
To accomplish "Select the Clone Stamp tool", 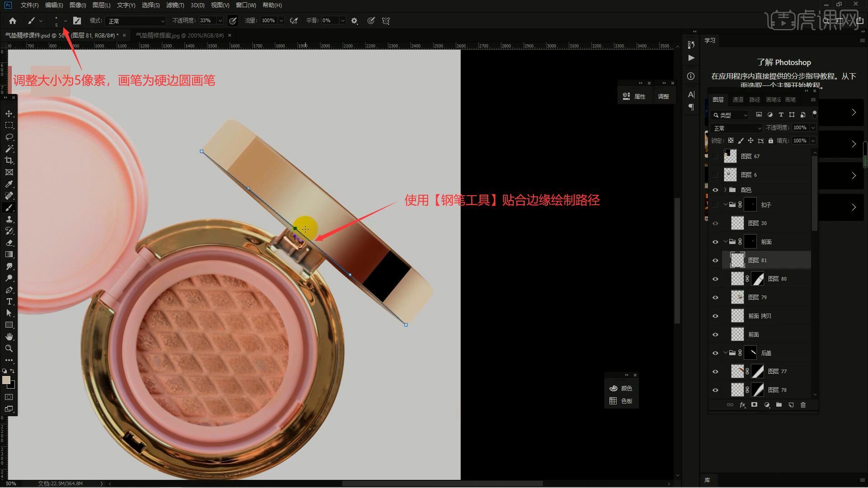I will click(9, 219).
